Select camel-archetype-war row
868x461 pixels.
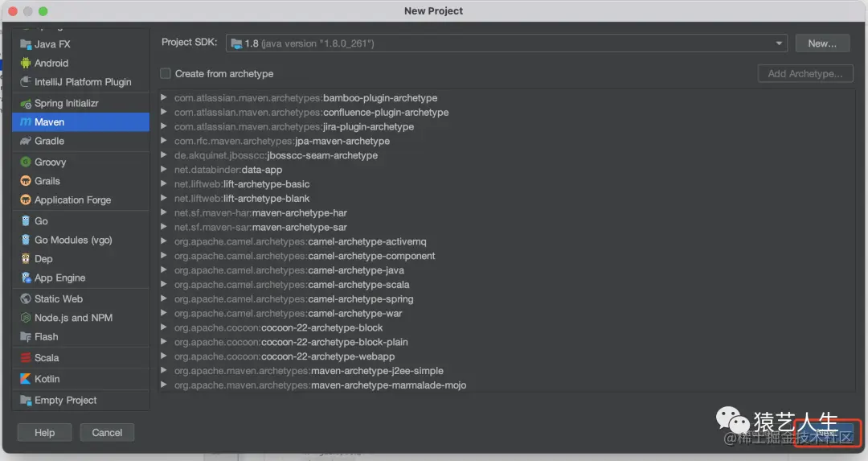(506, 314)
